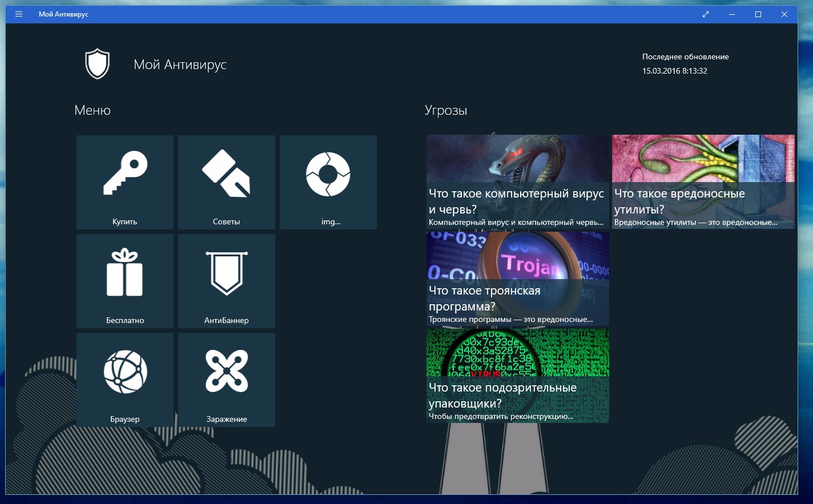Click the antivirus shield logo near the title
813x504 pixels.
[x=97, y=64]
